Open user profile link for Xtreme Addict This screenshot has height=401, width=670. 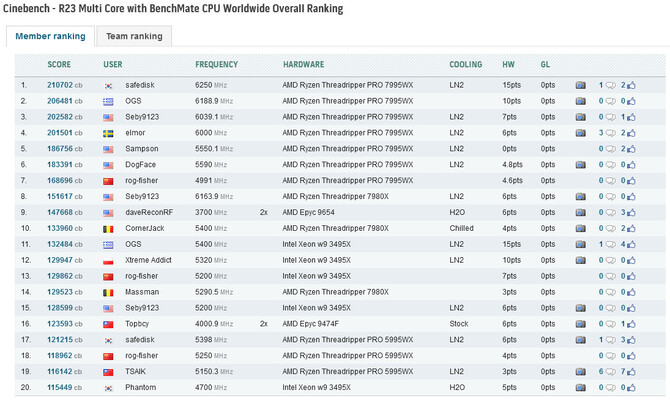click(x=148, y=260)
